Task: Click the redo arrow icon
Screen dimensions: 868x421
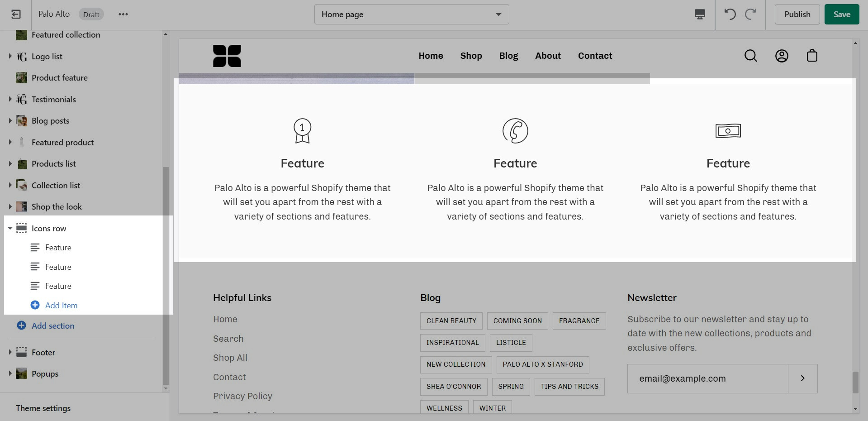Action: pyautogui.click(x=750, y=14)
